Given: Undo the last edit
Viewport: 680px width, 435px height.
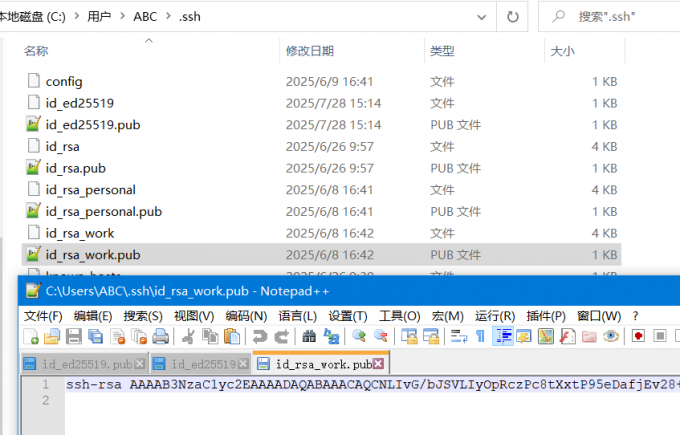Looking at the screenshot, I should point(260,337).
